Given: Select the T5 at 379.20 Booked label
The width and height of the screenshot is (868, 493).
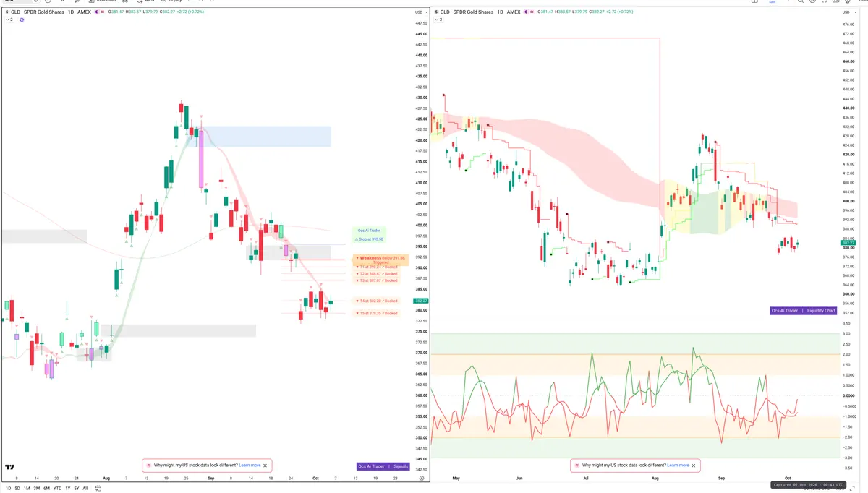Looking at the screenshot, I should [376, 313].
